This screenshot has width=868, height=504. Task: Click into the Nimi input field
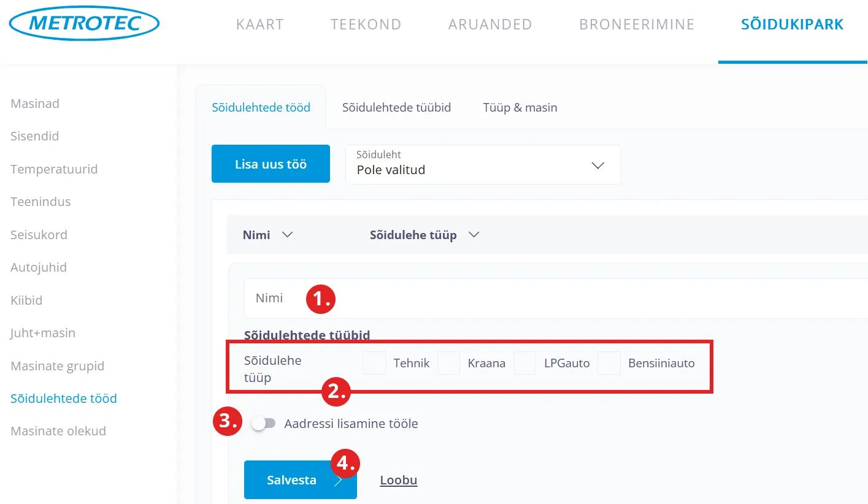[x=552, y=299]
